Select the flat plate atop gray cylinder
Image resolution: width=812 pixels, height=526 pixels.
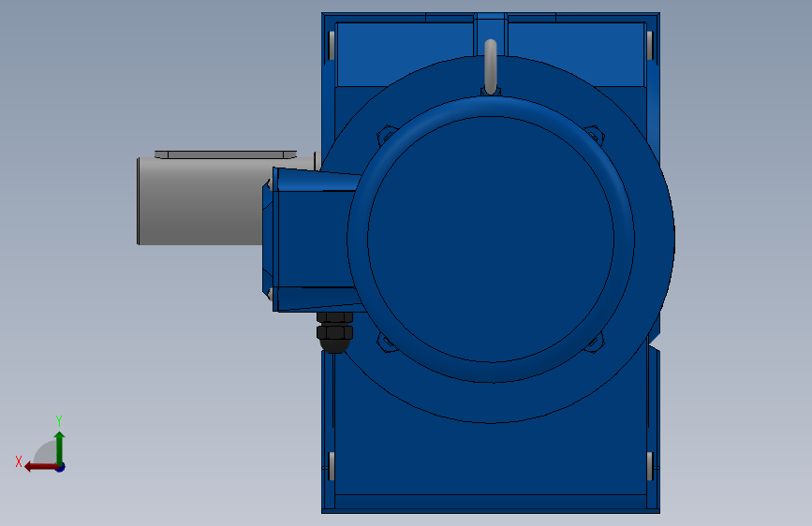[226, 154]
